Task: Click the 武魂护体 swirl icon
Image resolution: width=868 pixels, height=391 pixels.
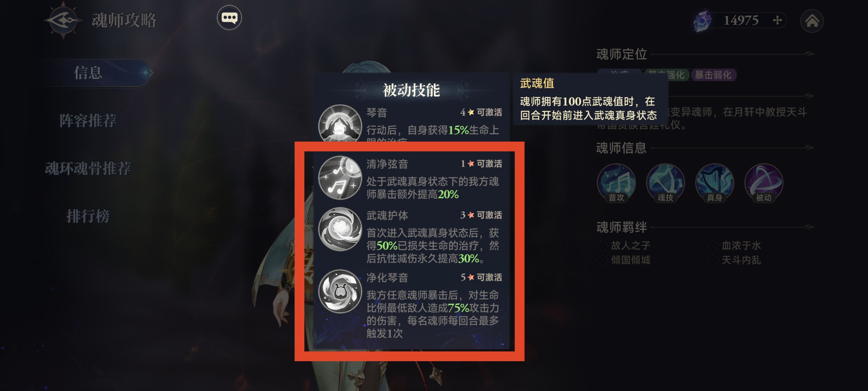Action: [x=340, y=229]
